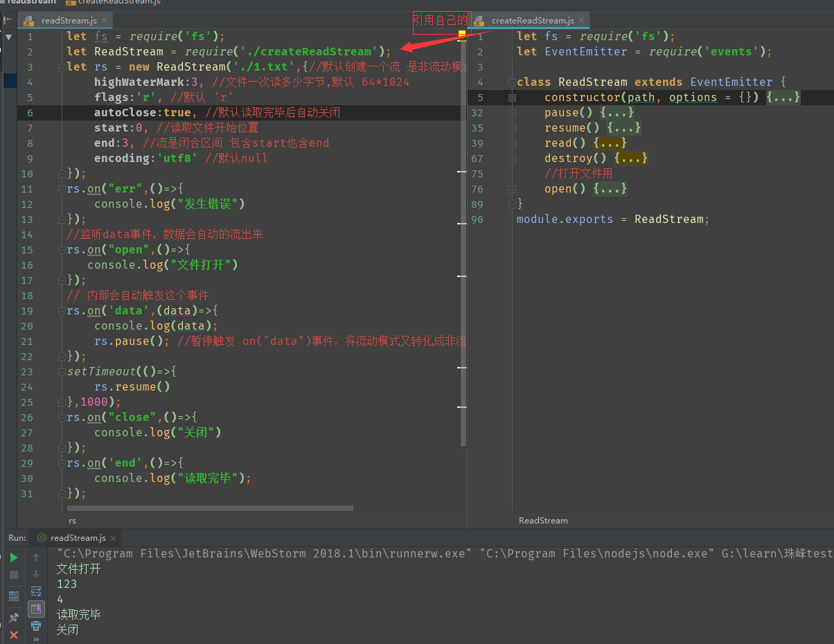Toggle soft-wrap in the console output
Image resolution: width=834 pixels, height=644 pixels.
pos(36,591)
